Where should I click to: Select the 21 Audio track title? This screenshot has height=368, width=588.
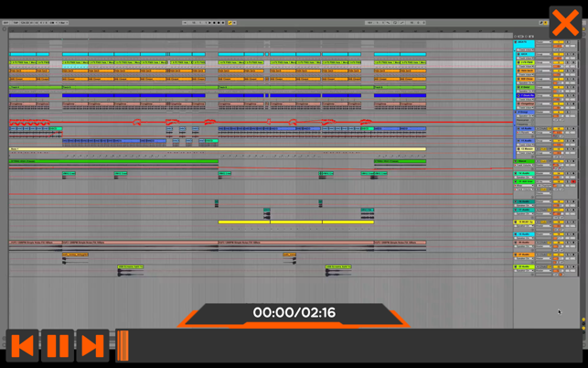coord(526,254)
